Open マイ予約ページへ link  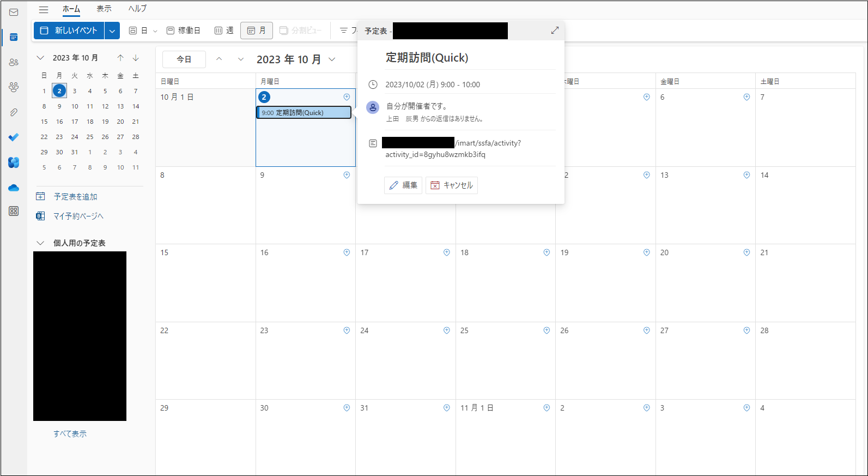78,216
